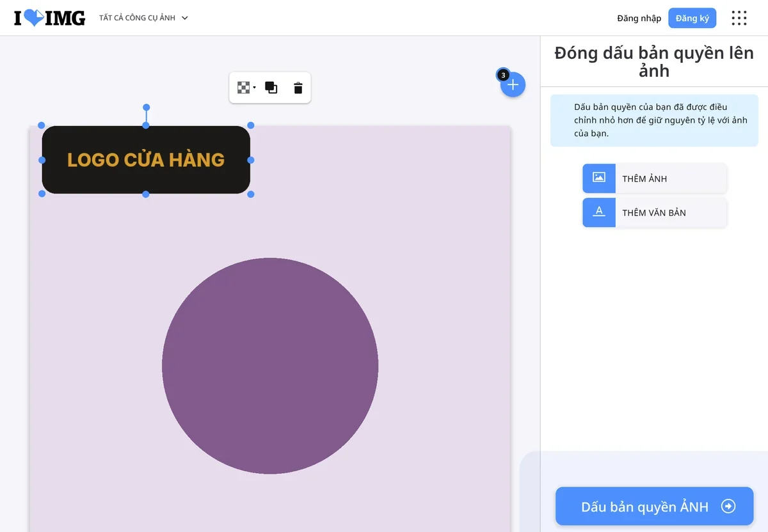
Task: Click the Dấu bản quyền của bạn notice text
Action: click(x=660, y=120)
